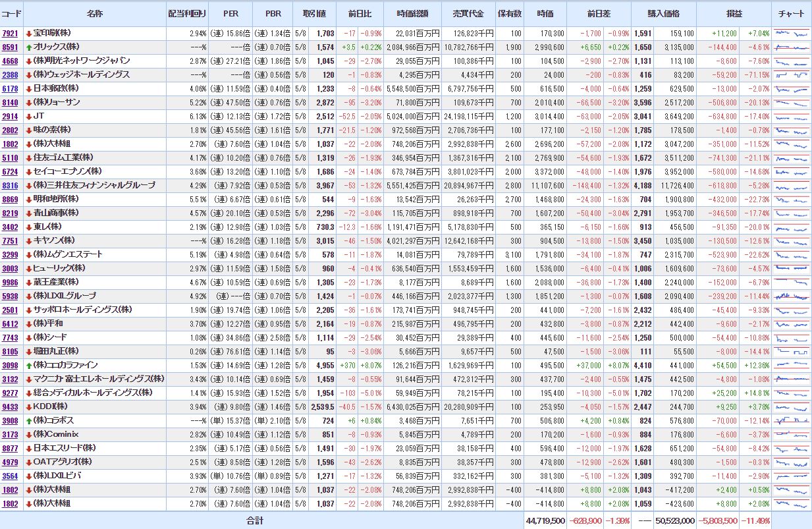Screen dimensions: 812x529
Task: Click the サッポロホールディングス stock name
Action: click(82, 310)
